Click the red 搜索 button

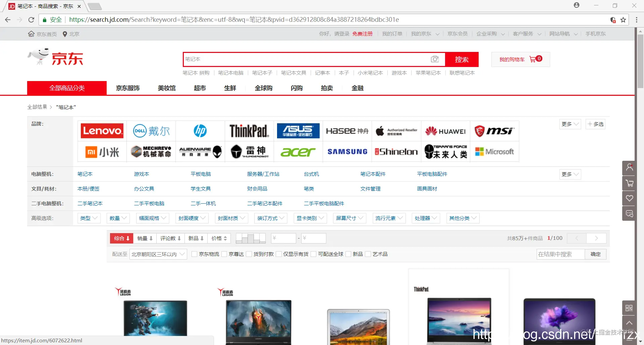coord(462,59)
